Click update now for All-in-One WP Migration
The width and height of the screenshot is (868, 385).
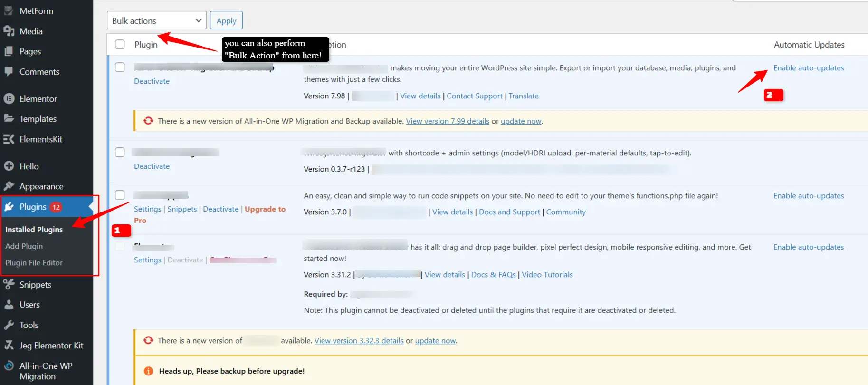tap(521, 121)
